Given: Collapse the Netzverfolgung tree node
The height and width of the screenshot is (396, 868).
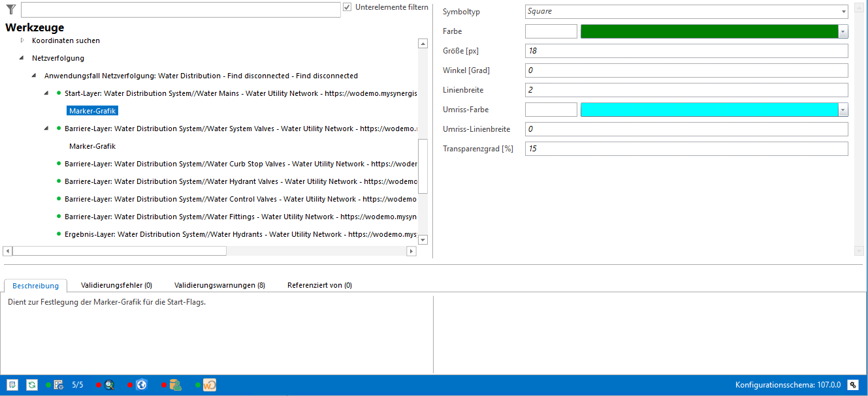Looking at the screenshot, I should pos(22,58).
